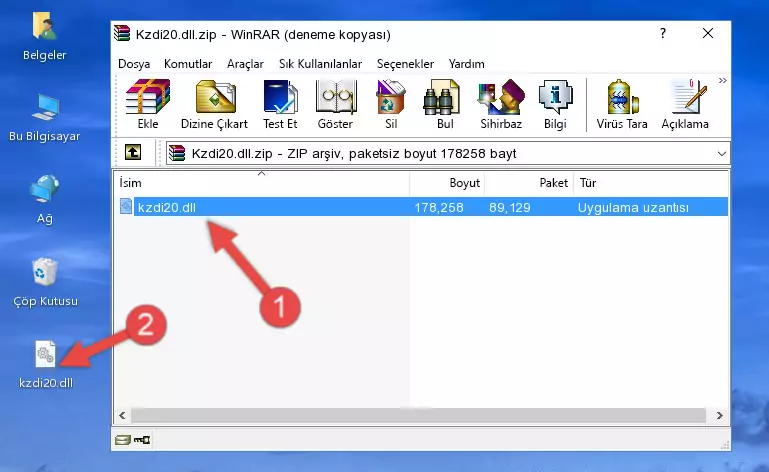The image size is (769, 472).
Task: Expand the toolbar overflow chevron
Action: 722,80
